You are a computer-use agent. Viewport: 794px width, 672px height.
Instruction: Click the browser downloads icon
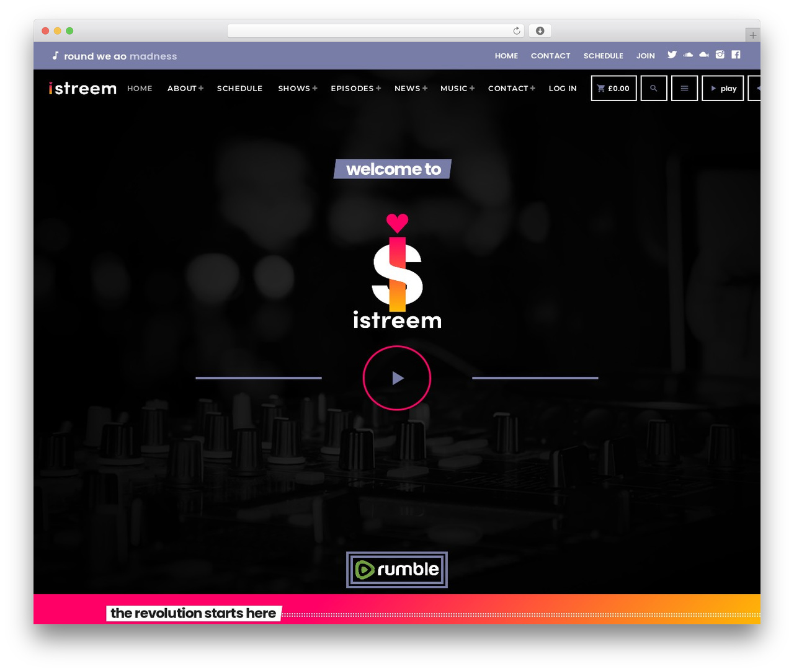pos(540,30)
